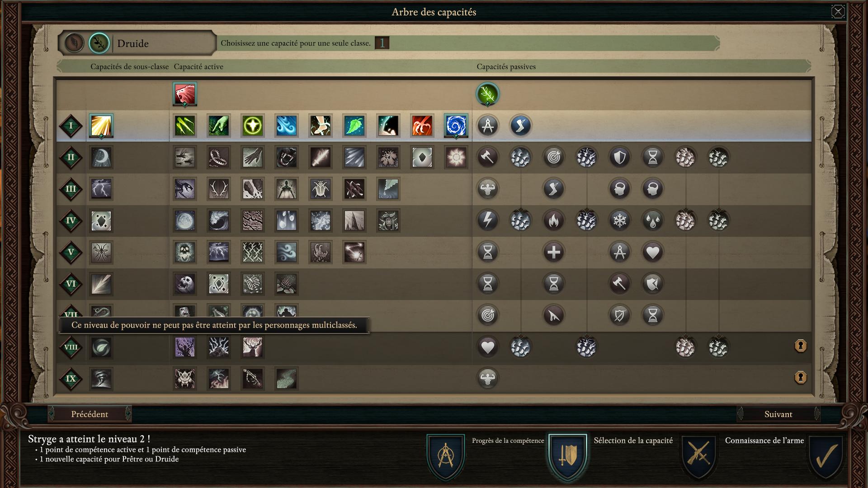Viewport: 868px width, 488px height.
Task: Switch to the Druide class leaf icon
Action: pos(99,43)
